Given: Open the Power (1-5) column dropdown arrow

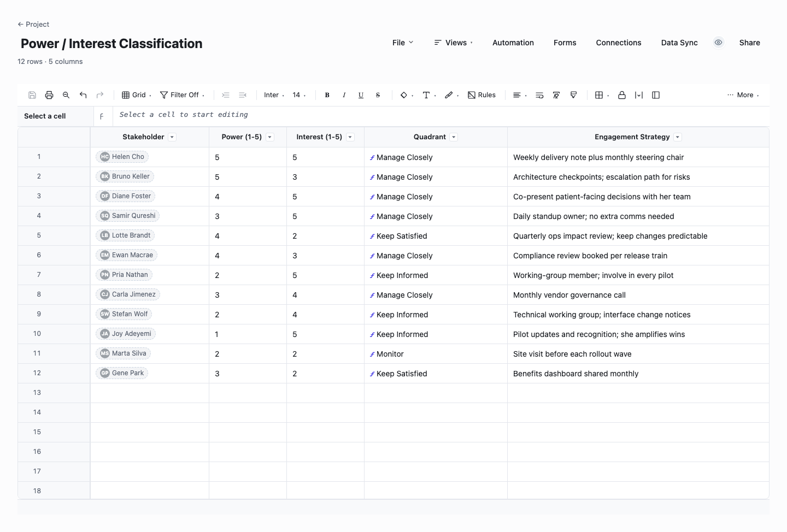Looking at the screenshot, I should point(269,137).
